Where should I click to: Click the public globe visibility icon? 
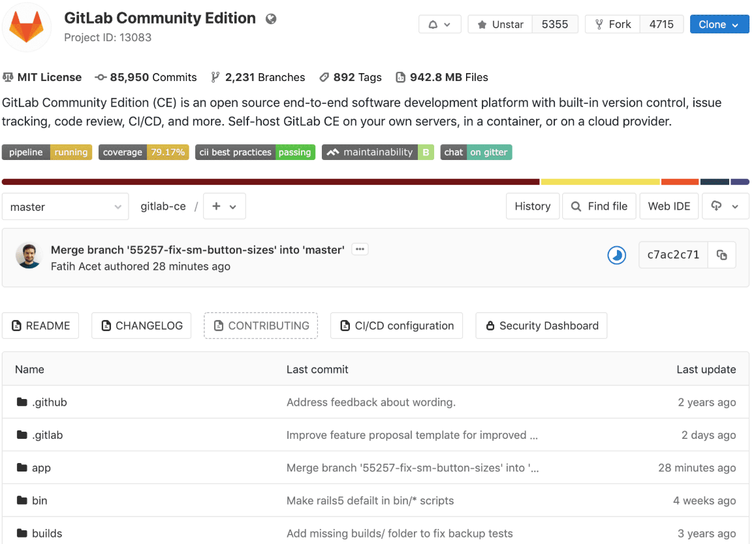point(271,19)
